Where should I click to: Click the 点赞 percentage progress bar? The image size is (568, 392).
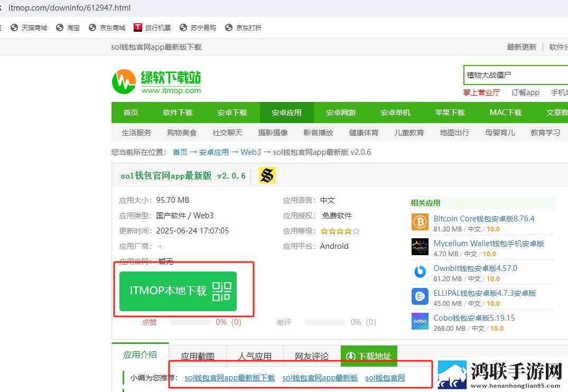pos(191,322)
